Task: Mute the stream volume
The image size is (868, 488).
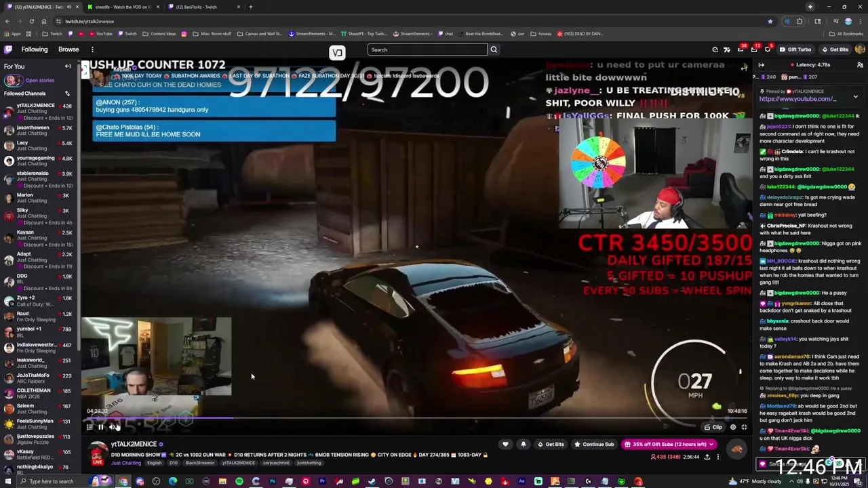Action: pyautogui.click(x=113, y=427)
